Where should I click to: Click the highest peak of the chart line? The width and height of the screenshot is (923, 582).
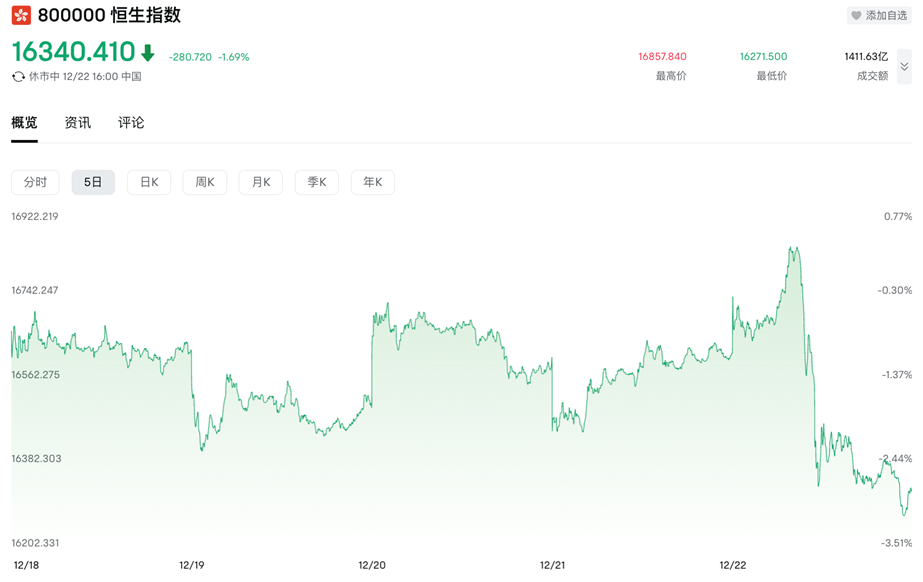(x=792, y=248)
